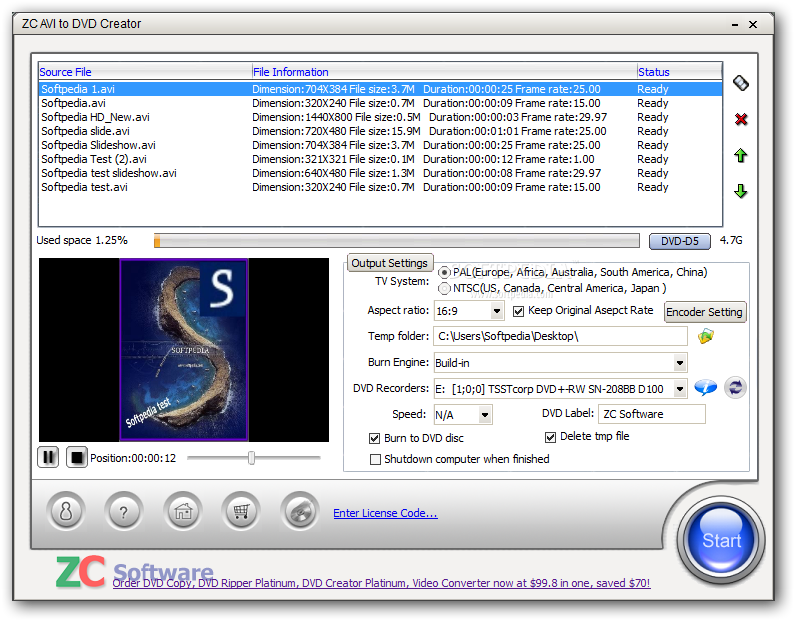Select Softpedia 1.avi row
This screenshot has height=621, width=795.
coord(380,89)
